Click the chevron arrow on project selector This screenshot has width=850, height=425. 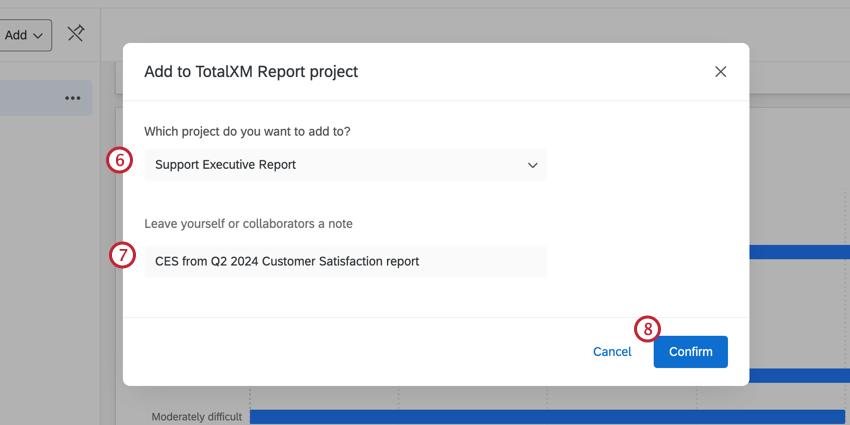533,165
